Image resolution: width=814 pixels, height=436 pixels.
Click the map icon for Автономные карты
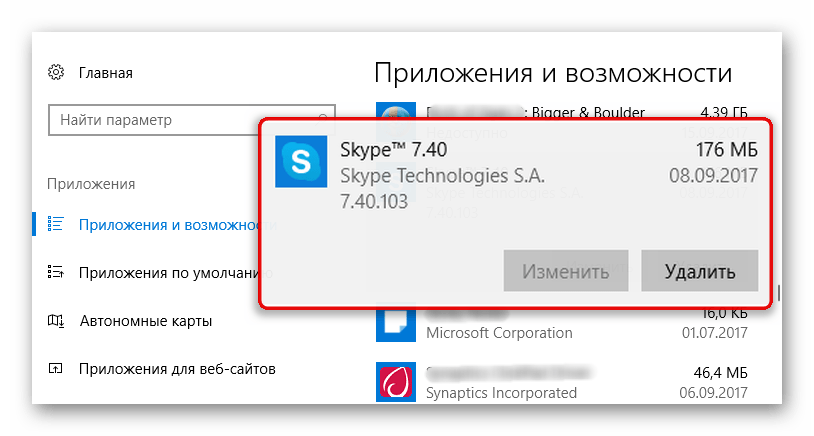point(56,321)
